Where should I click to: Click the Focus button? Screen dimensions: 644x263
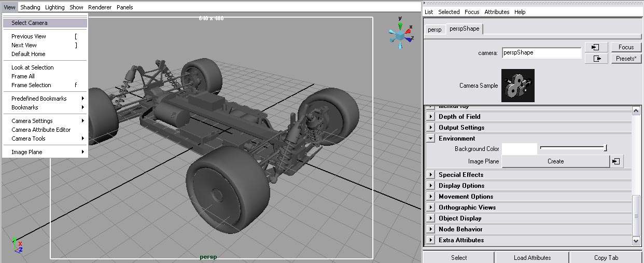click(626, 47)
